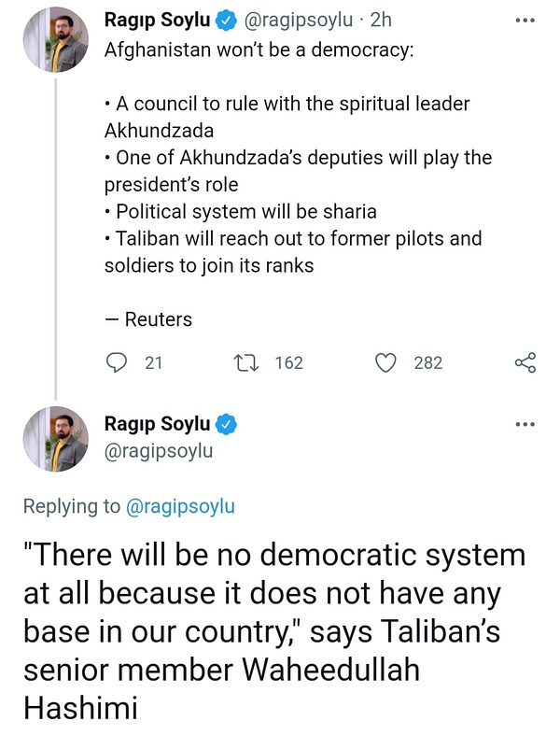560x735 pixels.
Task: Open more options on the first tweet
Action: 525,19
